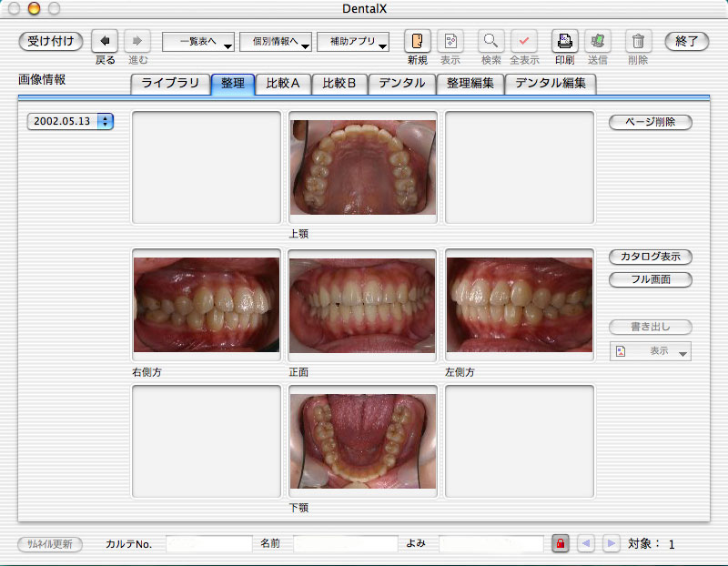Click the 戻る back arrow icon

[x=105, y=41]
